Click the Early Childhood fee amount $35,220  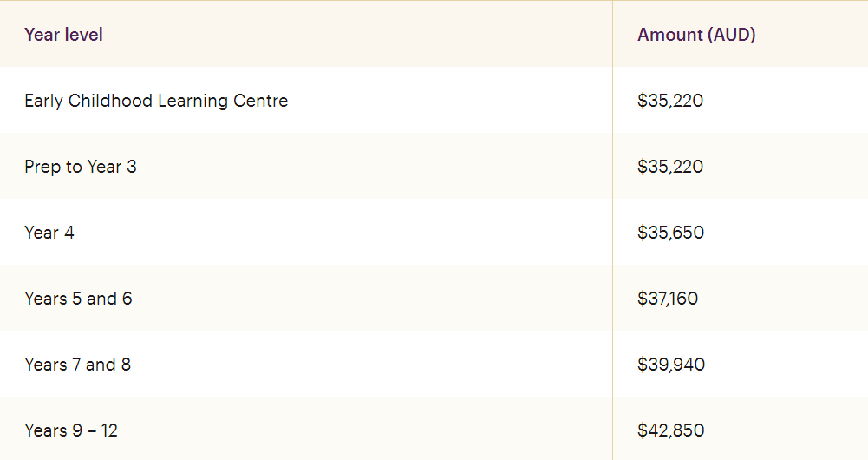point(670,101)
